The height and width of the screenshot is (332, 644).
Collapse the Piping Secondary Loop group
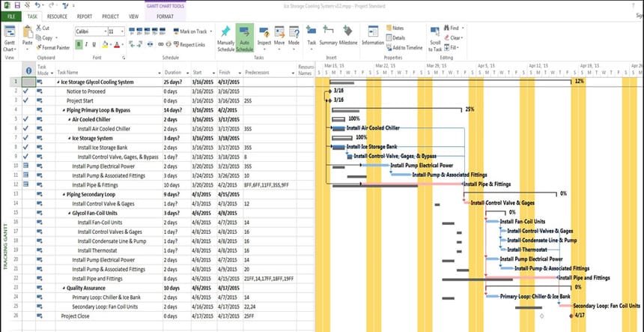(63, 194)
